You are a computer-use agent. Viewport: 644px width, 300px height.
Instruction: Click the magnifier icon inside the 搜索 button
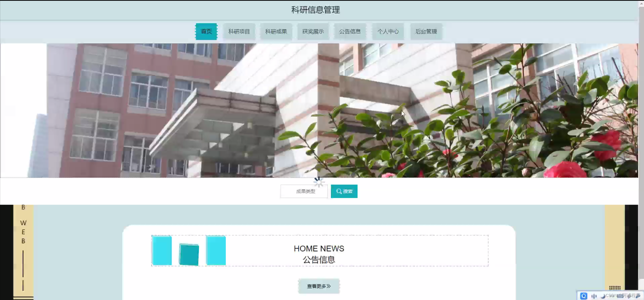pyautogui.click(x=339, y=191)
